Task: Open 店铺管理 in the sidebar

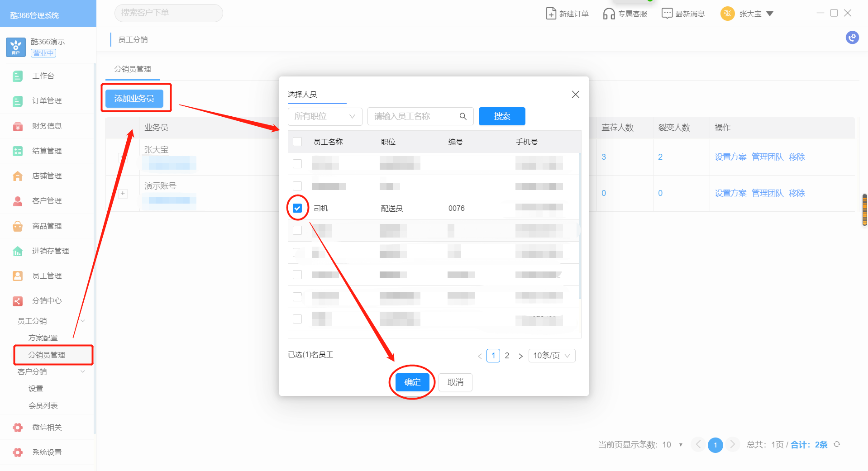Action: pos(47,176)
